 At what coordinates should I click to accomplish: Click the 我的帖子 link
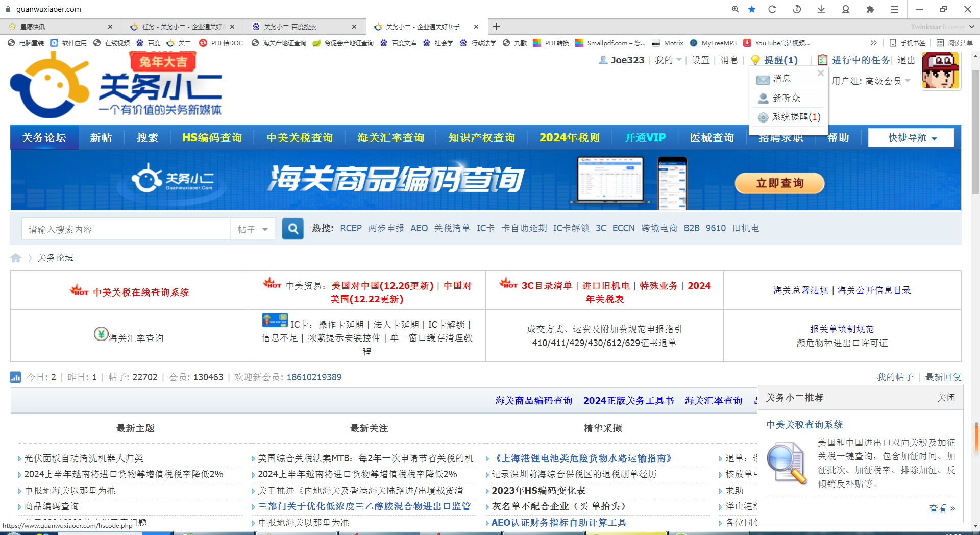[895, 377]
